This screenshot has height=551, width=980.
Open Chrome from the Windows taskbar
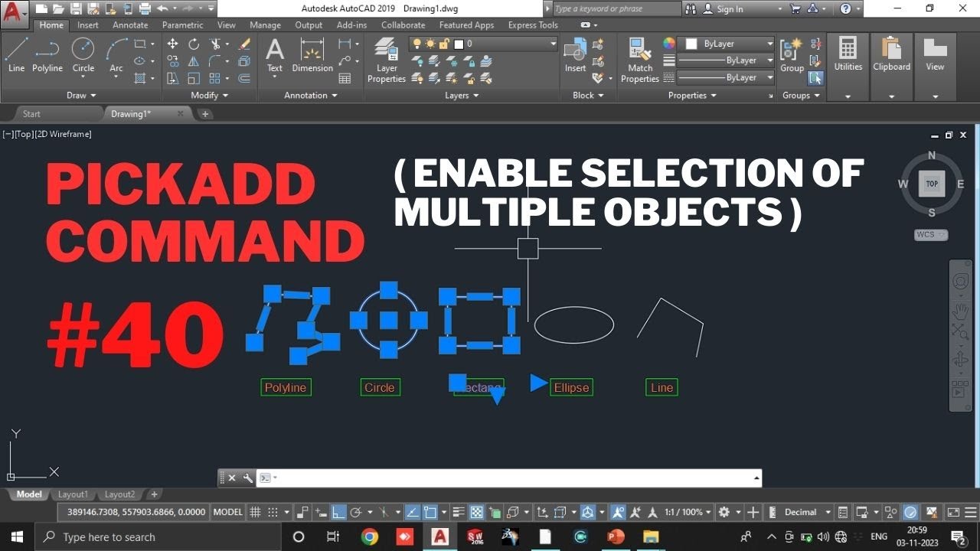[x=370, y=536]
